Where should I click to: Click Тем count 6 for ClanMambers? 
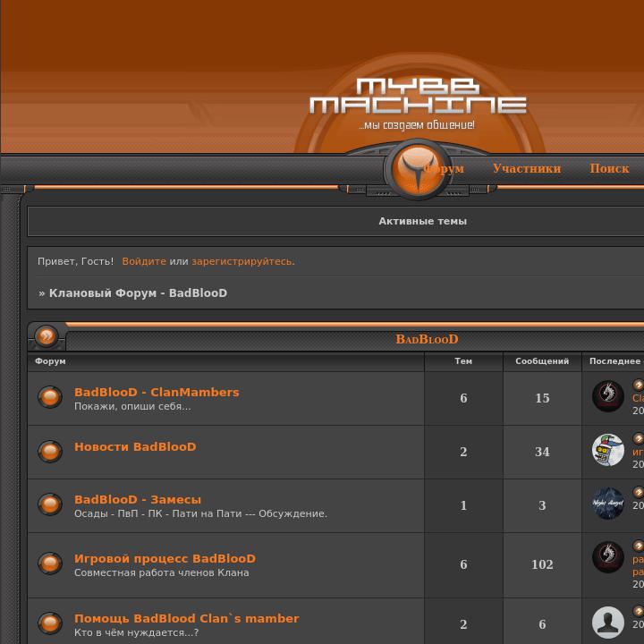pos(463,398)
